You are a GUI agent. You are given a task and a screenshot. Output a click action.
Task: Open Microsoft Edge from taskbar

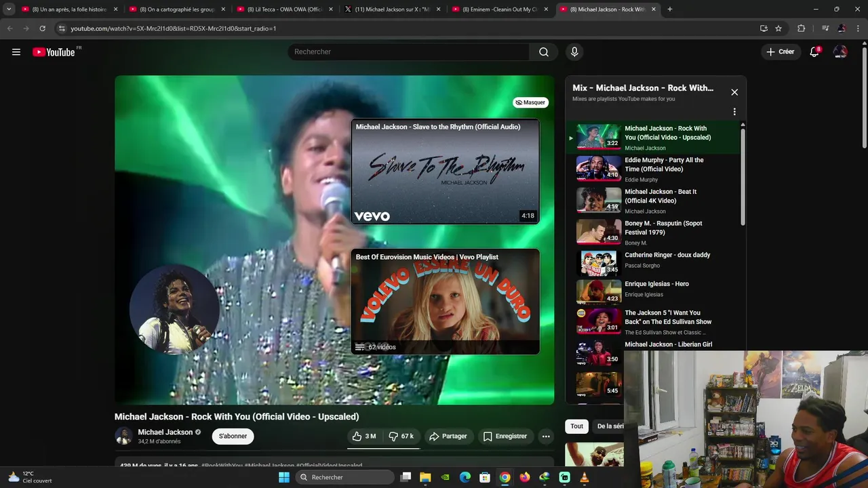pos(465,477)
